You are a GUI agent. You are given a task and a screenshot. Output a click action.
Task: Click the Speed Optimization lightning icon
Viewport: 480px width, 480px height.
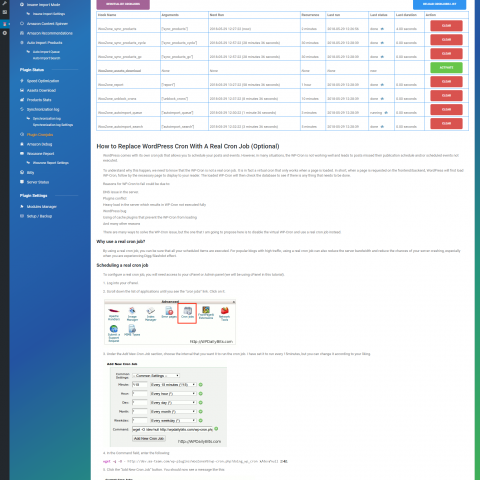coord(22,81)
